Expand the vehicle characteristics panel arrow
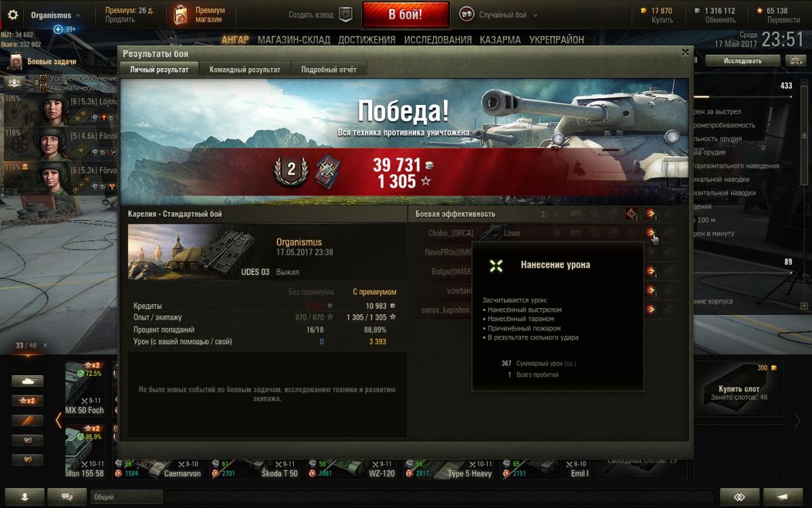 [804, 306]
